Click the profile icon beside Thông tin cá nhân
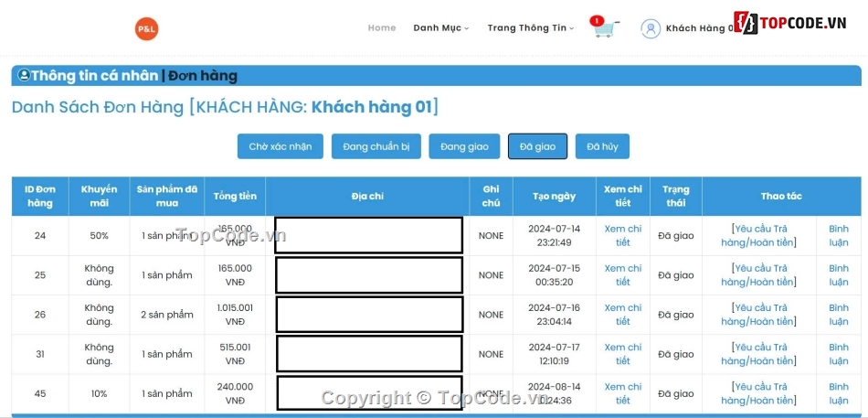The height and width of the screenshot is (418, 868). (x=24, y=75)
